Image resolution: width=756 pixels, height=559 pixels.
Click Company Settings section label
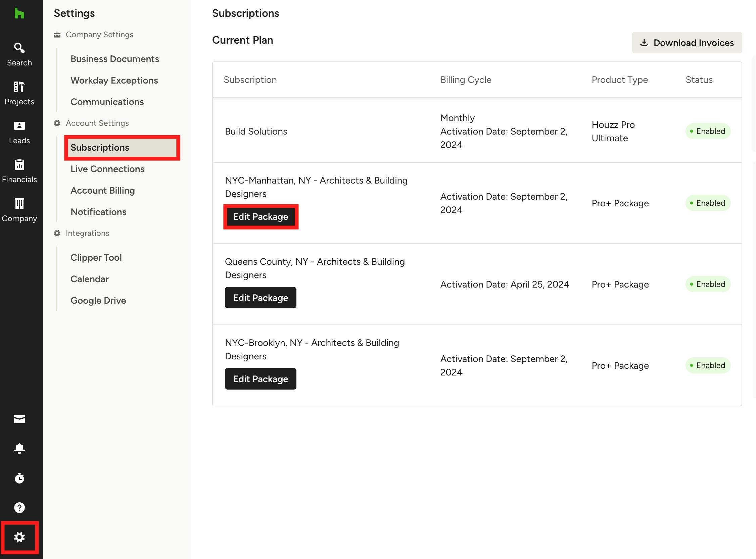[x=100, y=35]
